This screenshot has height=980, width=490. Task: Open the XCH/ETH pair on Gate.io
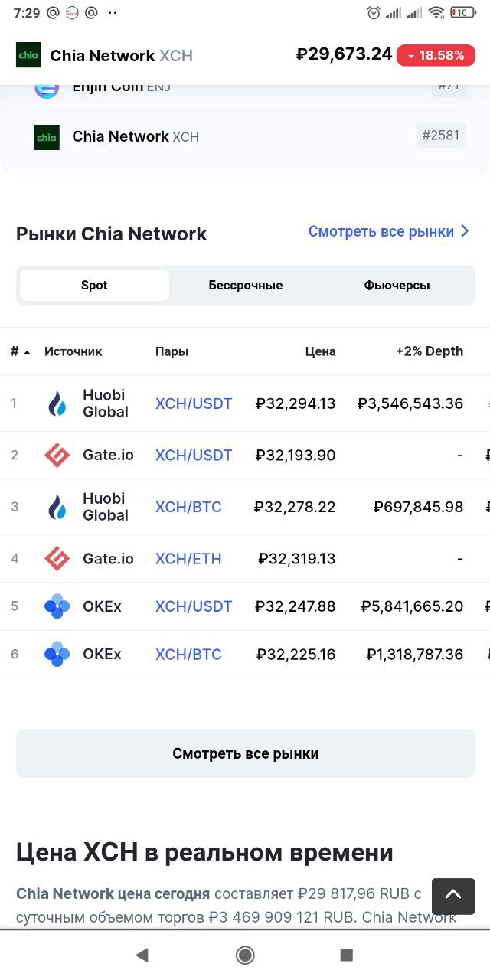188,559
